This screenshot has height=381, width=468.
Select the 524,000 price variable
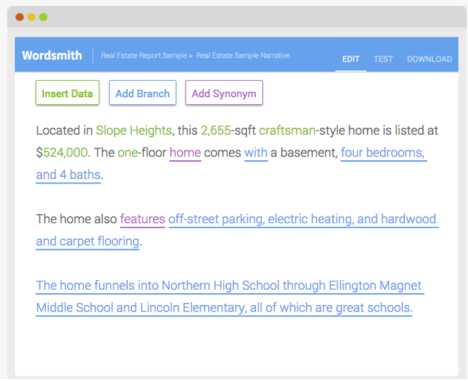[65, 153]
